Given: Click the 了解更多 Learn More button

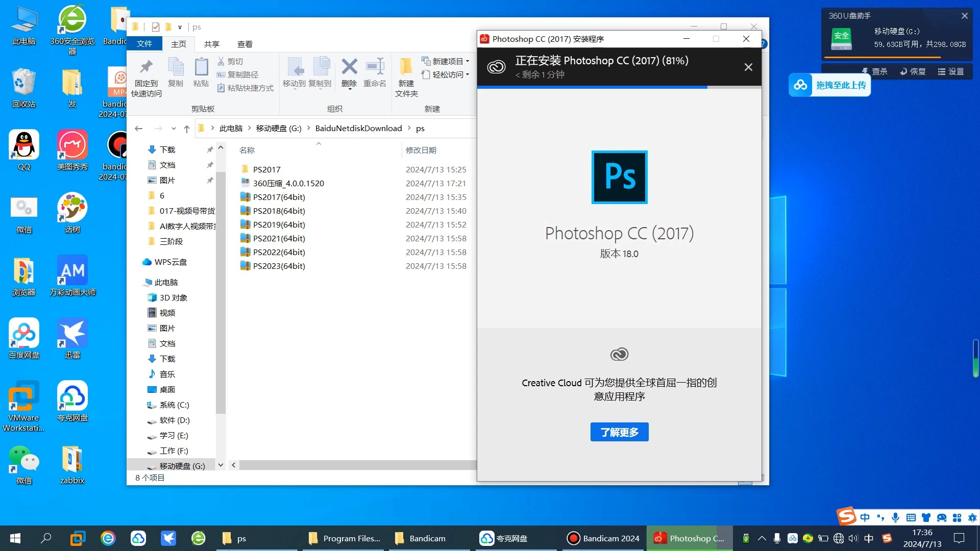Looking at the screenshot, I should pos(619,432).
